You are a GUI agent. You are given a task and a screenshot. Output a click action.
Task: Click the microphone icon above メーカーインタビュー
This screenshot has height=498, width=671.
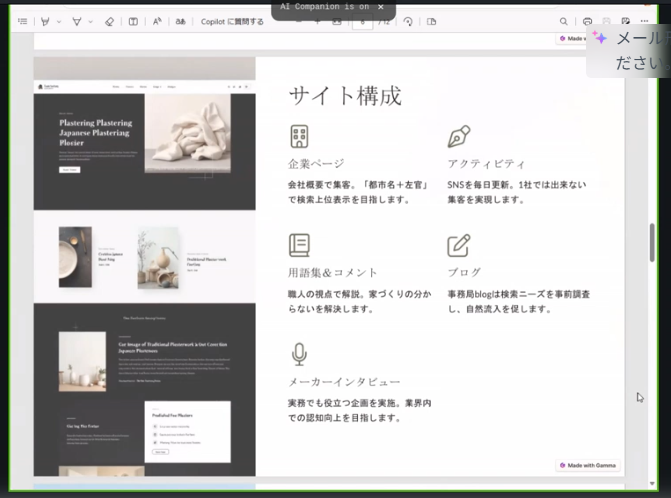click(299, 354)
